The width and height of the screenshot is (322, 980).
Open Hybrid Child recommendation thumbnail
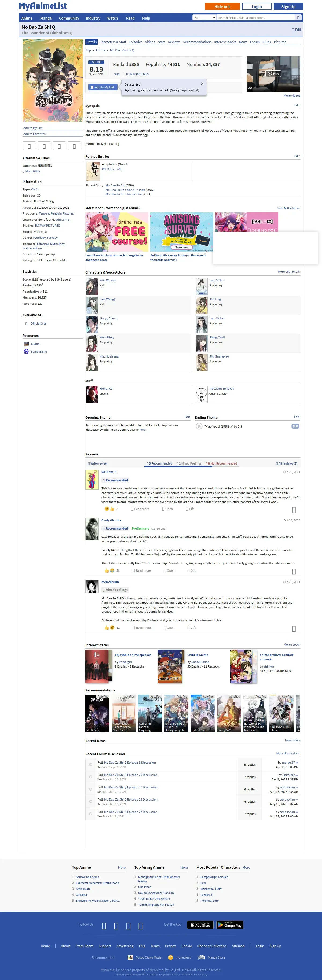tap(203, 713)
